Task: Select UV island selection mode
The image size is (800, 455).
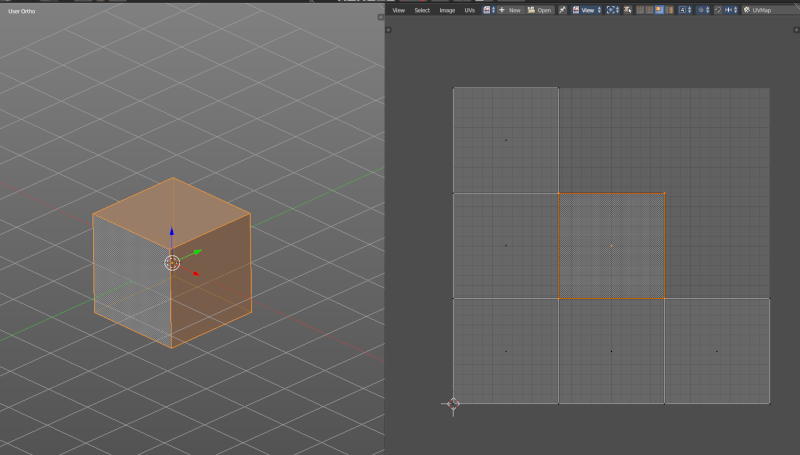Action: tap(669, 10)
